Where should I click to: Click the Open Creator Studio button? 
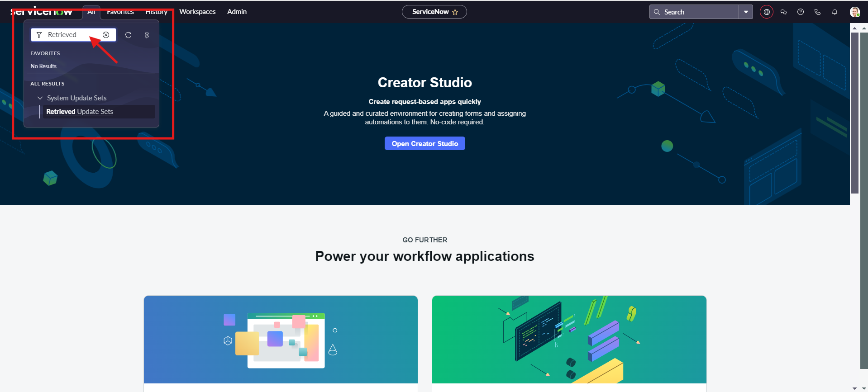point(424,144)
